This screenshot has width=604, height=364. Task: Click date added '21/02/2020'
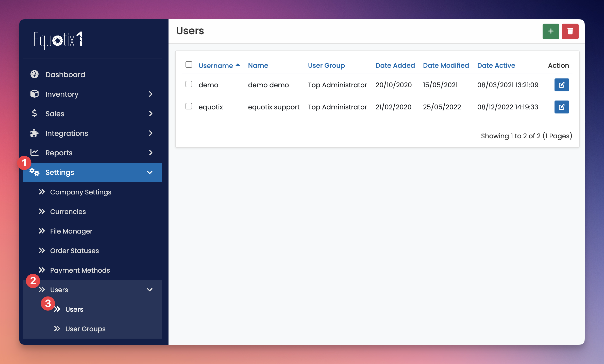pyautogui.click(x=393, y=107)
